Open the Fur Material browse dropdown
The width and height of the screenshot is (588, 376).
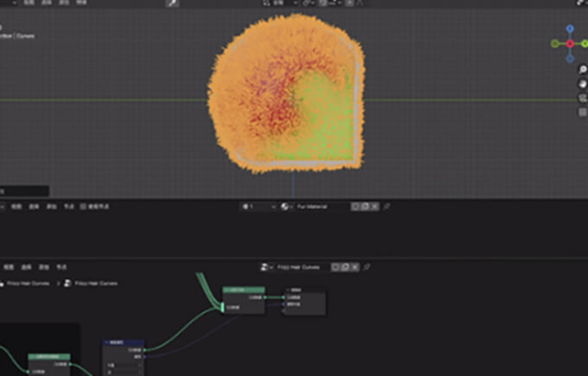point(286,207)
